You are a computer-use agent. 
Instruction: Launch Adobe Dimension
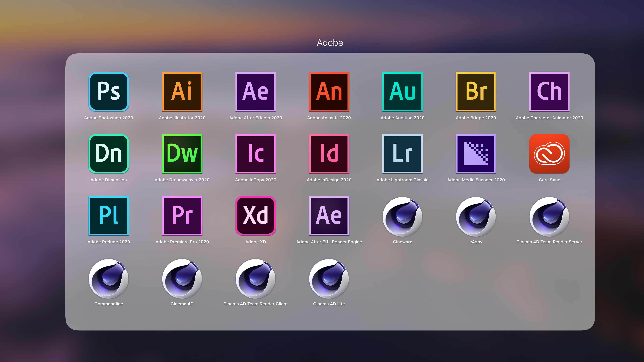click(x=109, y=153)
